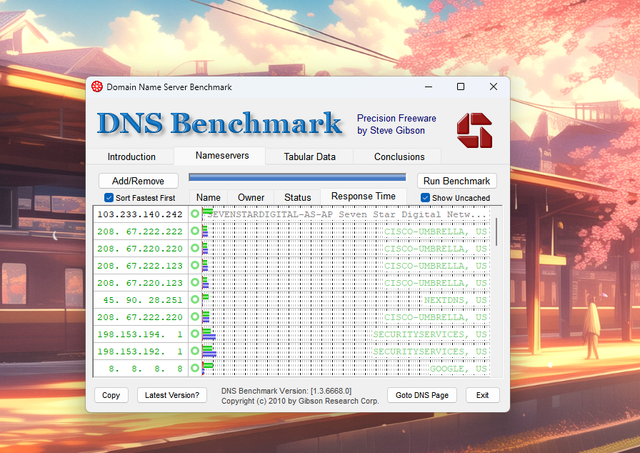Click SECURITYSERVICES, US label for 198.153.194.1
Screen dimensions: 640x453
pyautogui.click(x=430, y=334)
